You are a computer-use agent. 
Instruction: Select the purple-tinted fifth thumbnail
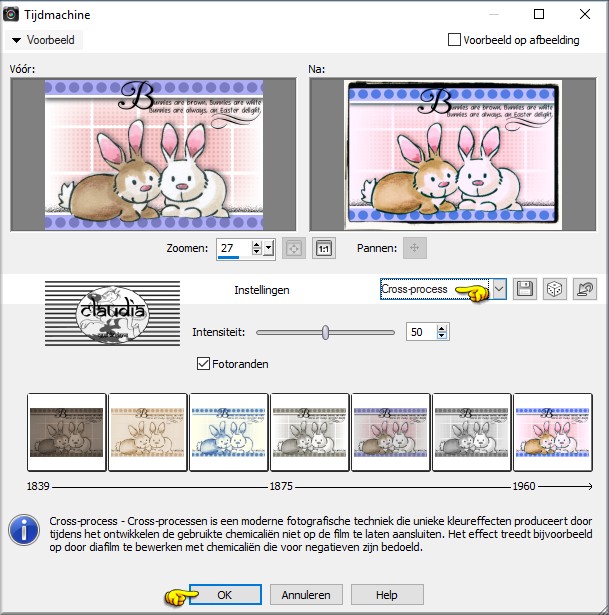(391, 432)
